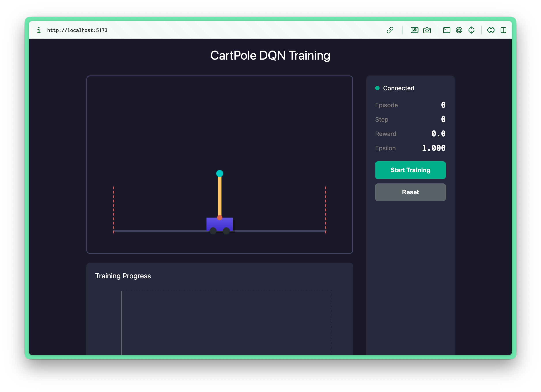Reset the CartPole environment

click(410, 192)
